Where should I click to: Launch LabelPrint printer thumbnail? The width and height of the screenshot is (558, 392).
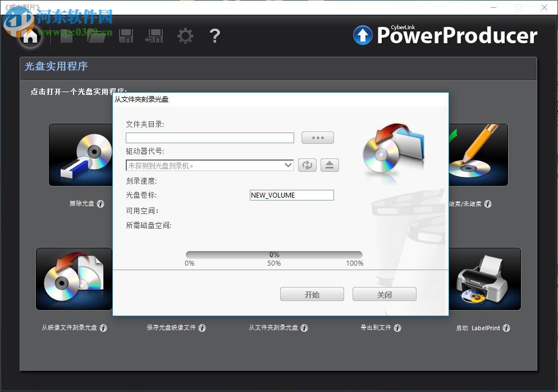484,279
